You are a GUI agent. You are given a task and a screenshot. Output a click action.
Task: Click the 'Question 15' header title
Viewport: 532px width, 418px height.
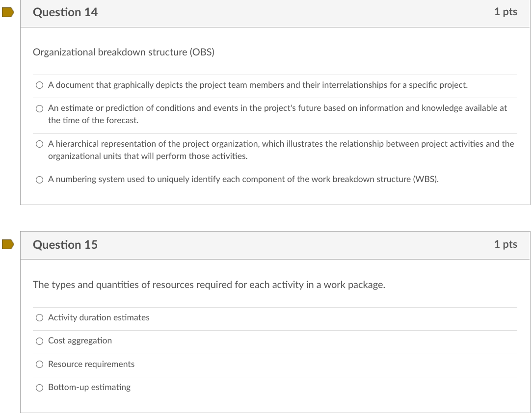pos(65,244)
